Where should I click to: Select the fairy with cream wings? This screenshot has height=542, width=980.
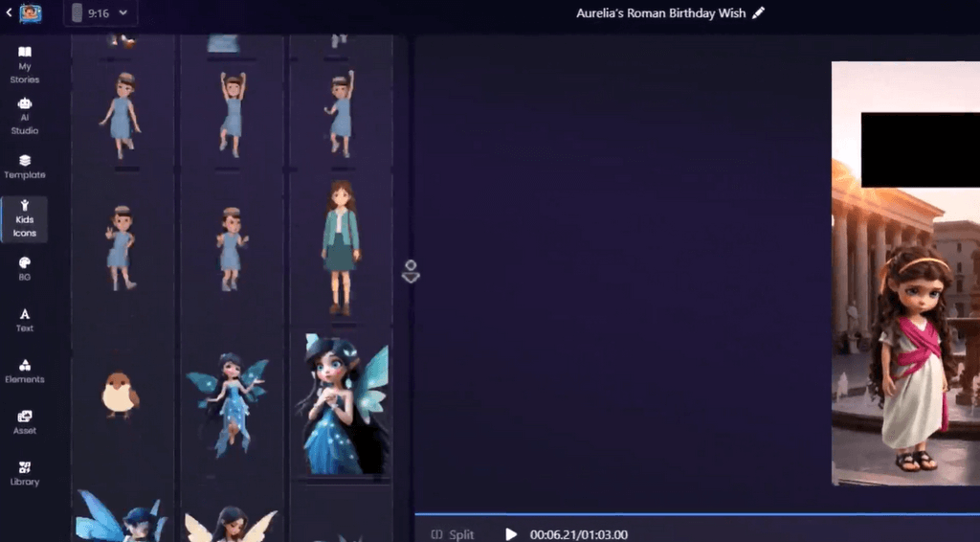click(x=231, y=524)
